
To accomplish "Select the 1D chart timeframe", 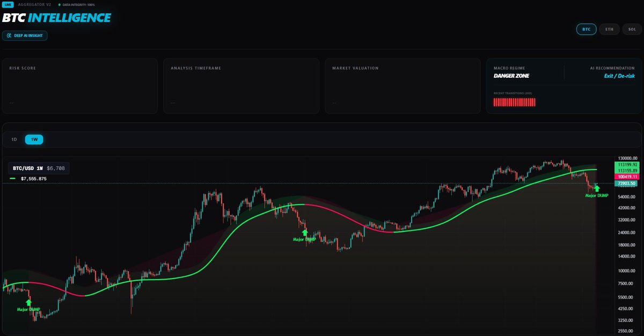I will click(x=14, y=140).
